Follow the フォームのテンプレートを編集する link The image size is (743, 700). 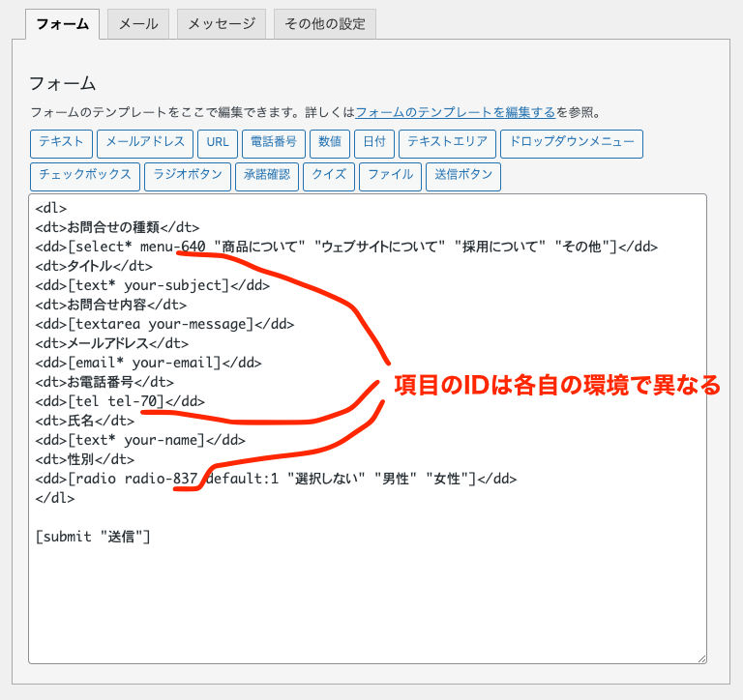(455, 112)
